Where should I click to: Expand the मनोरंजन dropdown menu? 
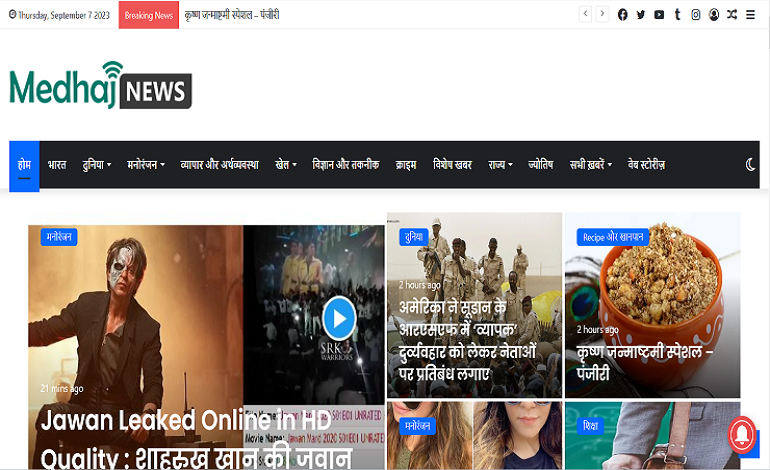[x=146, y=165]
